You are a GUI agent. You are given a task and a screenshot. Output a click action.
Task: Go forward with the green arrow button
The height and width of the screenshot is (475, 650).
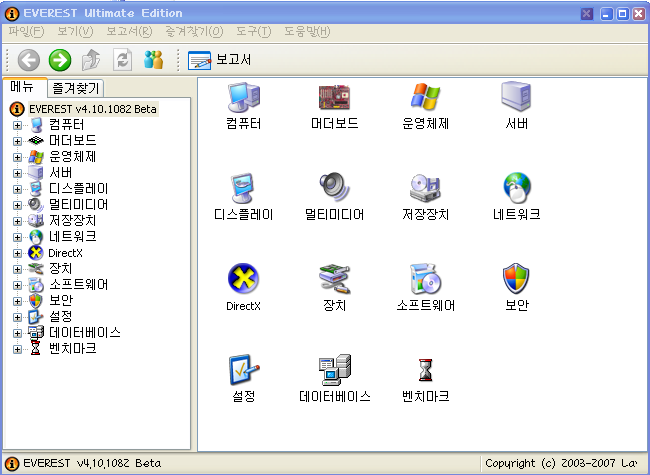tap(60, 60)
